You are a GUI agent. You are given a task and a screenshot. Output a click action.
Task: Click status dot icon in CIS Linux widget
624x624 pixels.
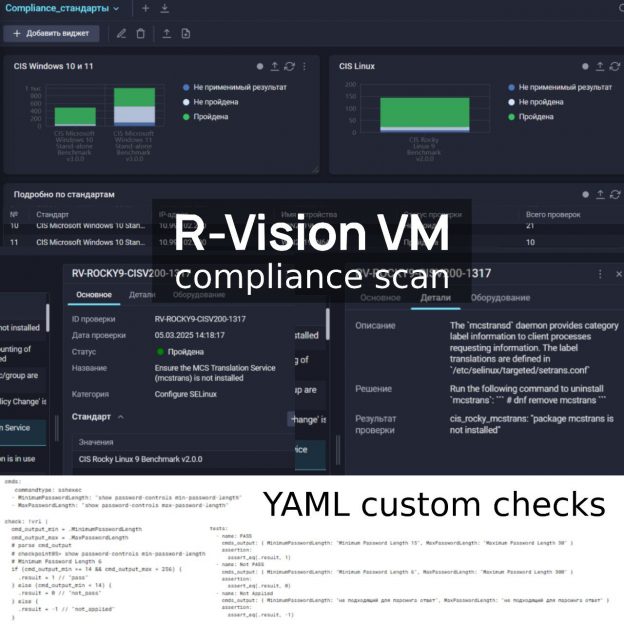pyautogui.click(x=585, y=66)
